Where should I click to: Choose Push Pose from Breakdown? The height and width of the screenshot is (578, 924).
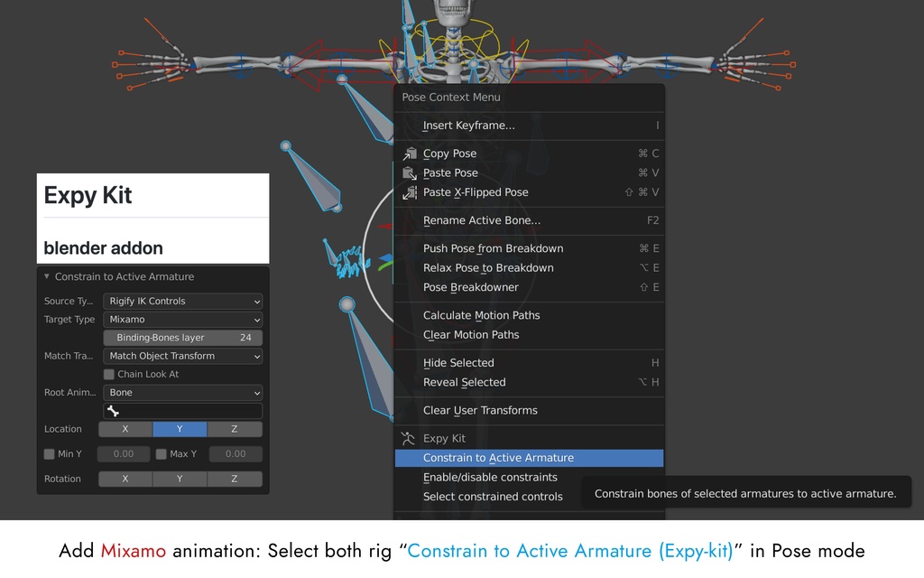(529, 248)
